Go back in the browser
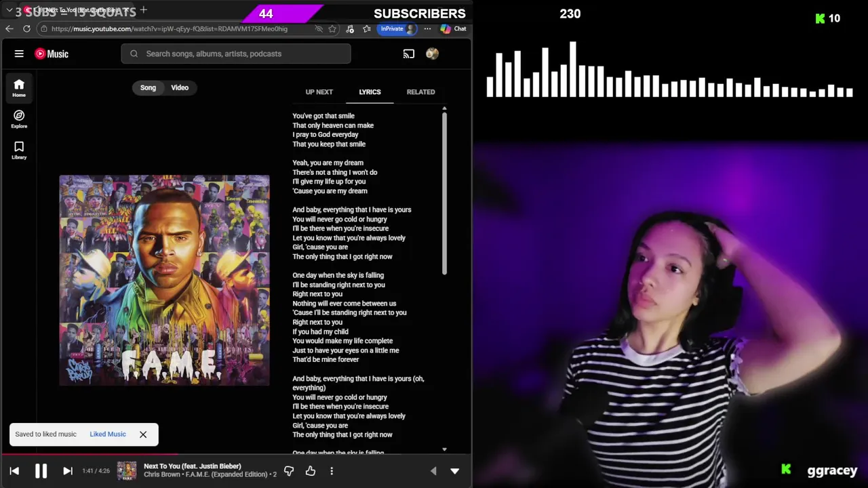 click(x=9, y=28)
